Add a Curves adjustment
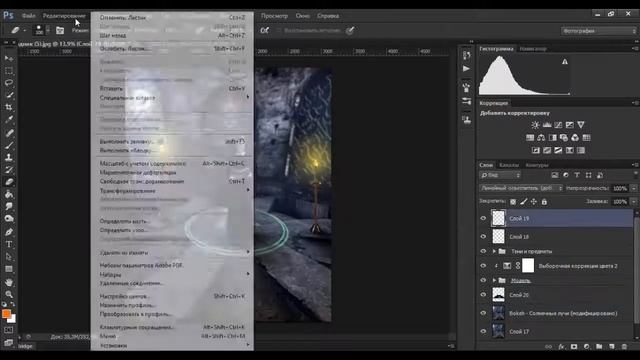This screenshot has width=640, height=360. tap(558, 125)
